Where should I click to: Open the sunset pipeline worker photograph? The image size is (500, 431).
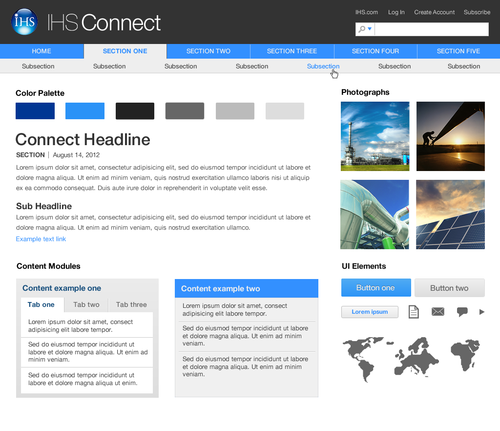(451, 136)
